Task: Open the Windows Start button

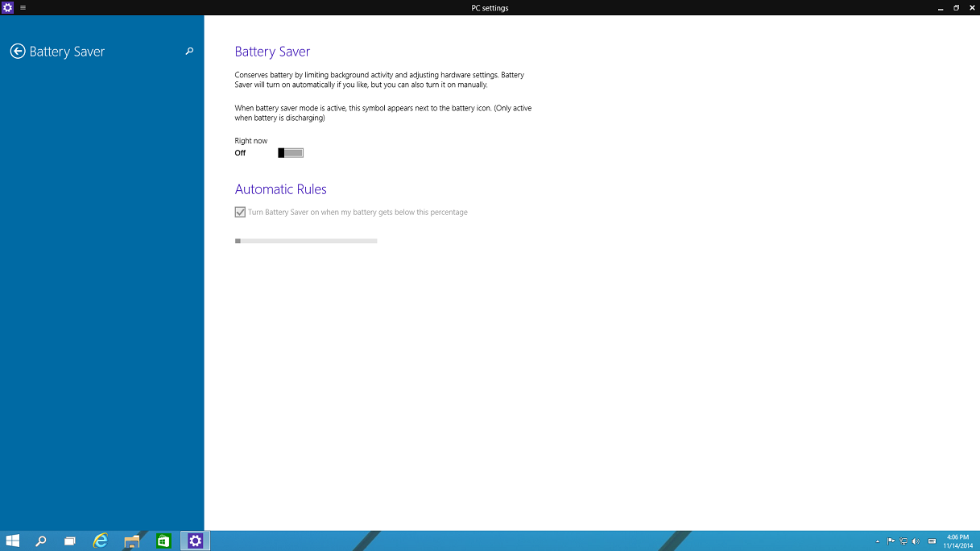Action: [13, 541]
